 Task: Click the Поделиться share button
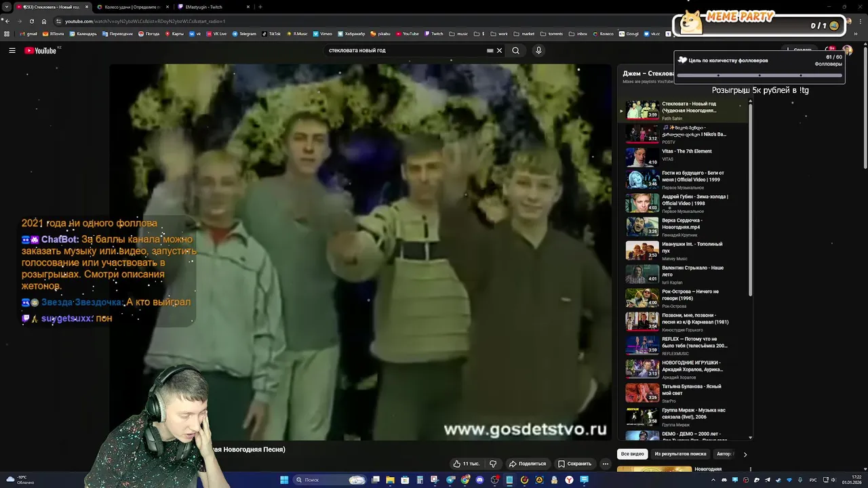(x=527, y=464)
